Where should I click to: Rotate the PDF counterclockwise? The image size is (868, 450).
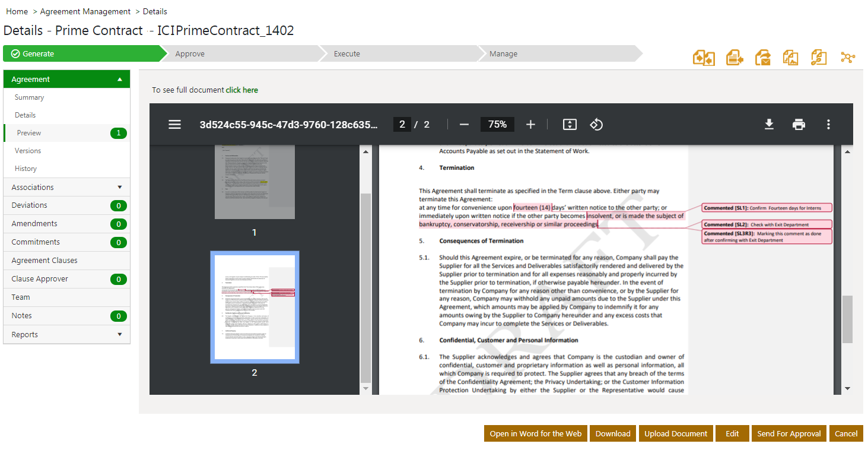click(596, 125)
